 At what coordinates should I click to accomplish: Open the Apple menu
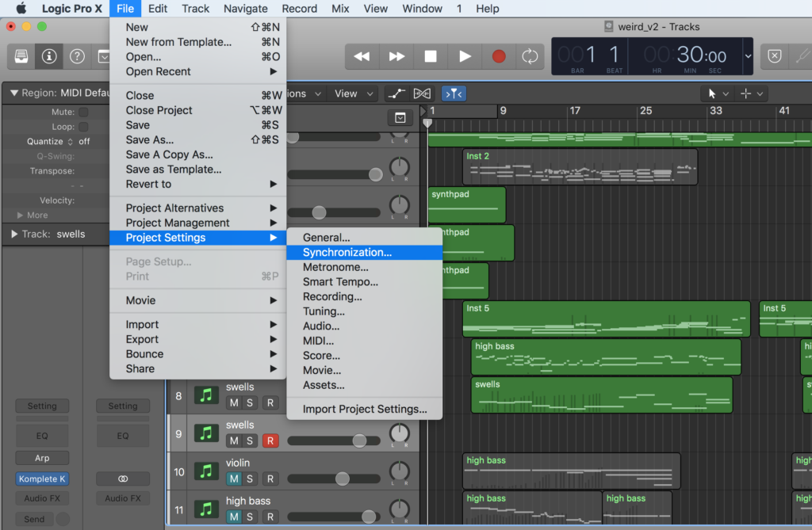point(21,9)
